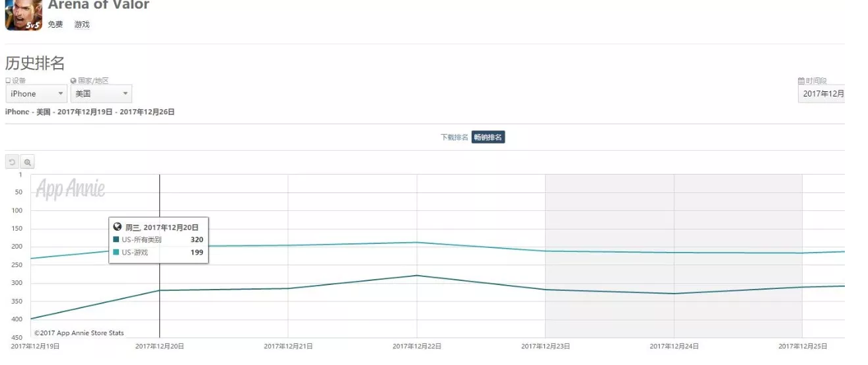Click the magnifier zoom icon

(27, 162)
